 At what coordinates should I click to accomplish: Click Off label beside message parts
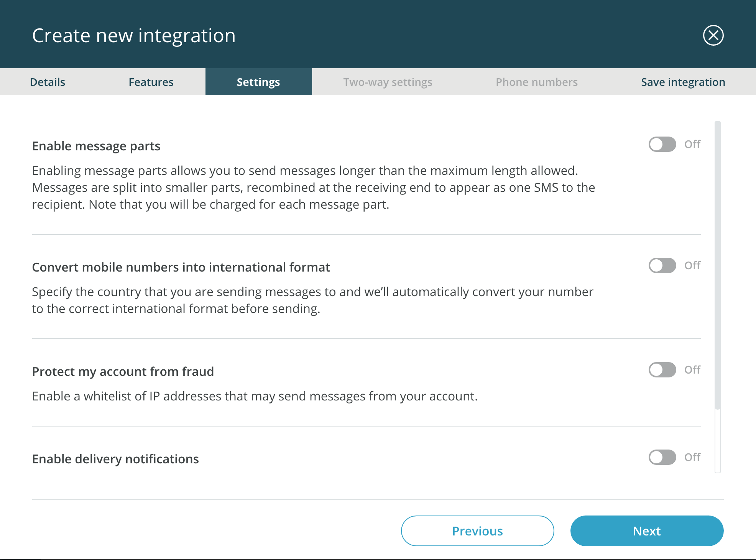(x=692, y=145)
